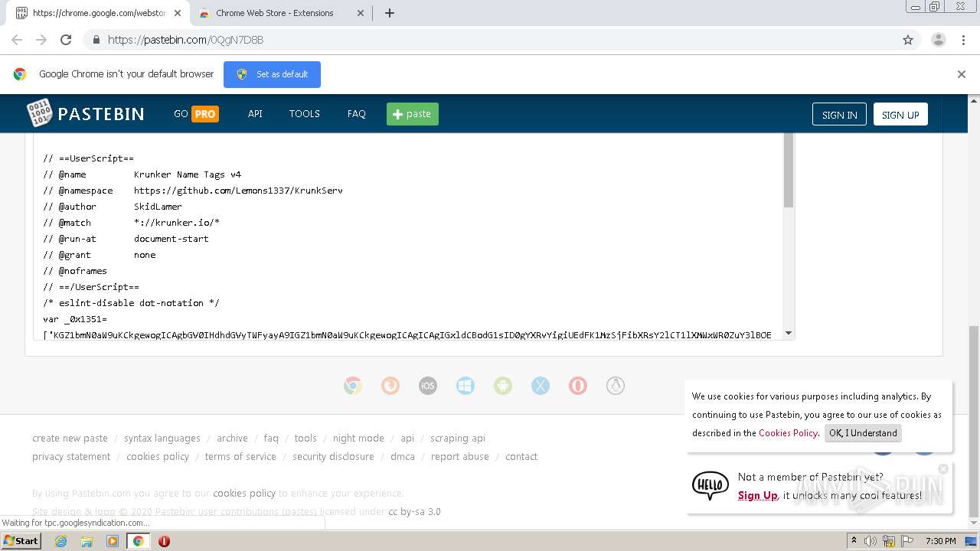Click the taskbar clock showing 7:30 PM
Viewport: 980px width, 551px height.
[940, 541]
